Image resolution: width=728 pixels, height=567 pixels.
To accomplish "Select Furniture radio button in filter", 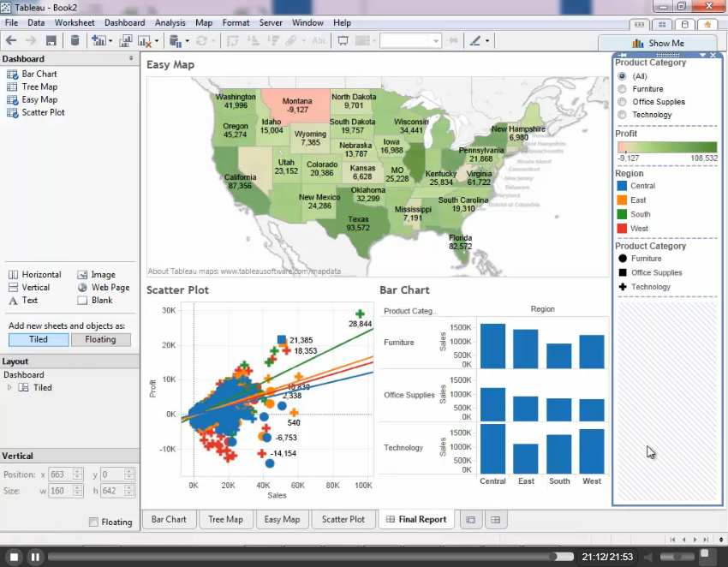I will 622,89.
